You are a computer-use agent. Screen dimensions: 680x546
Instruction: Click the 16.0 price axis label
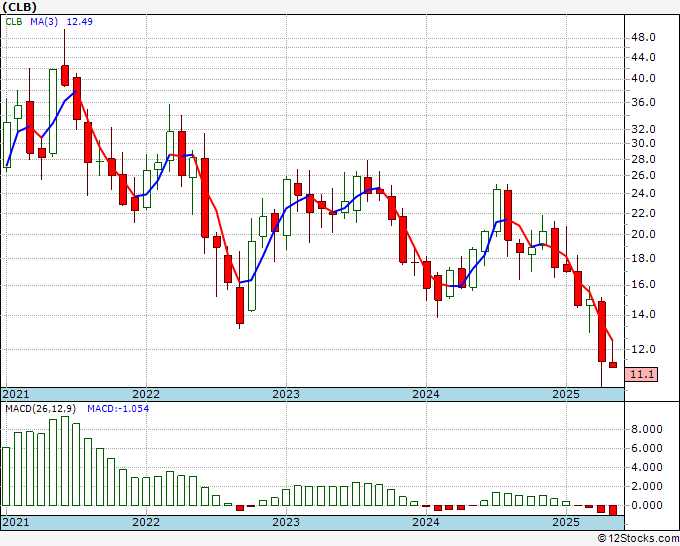coord(643,285)
